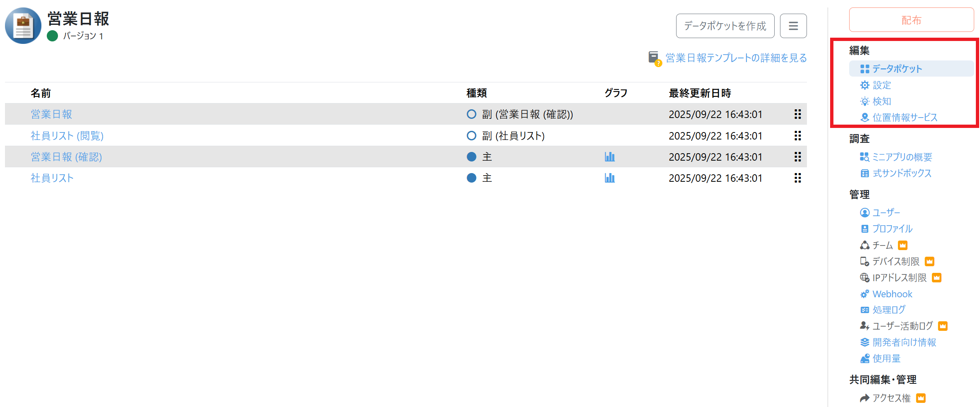Open 式サンドボックス in the sidebar
The height and width of the screenshot is (407, 980).
(x=902, y=173)
